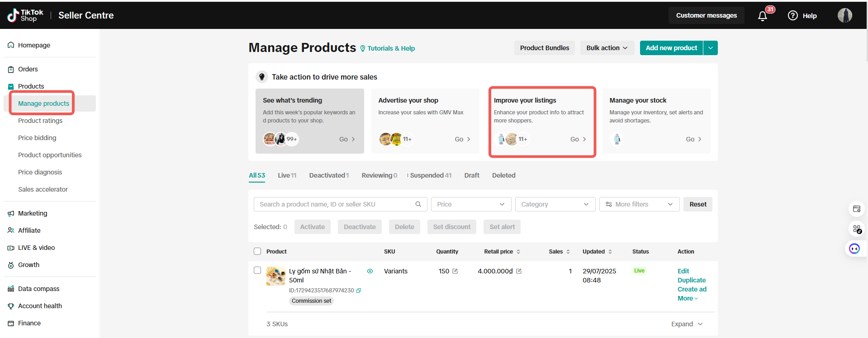Viewport: 868px width, 338px height.
Task: Click the product search input field
Action: pos(335,204)
